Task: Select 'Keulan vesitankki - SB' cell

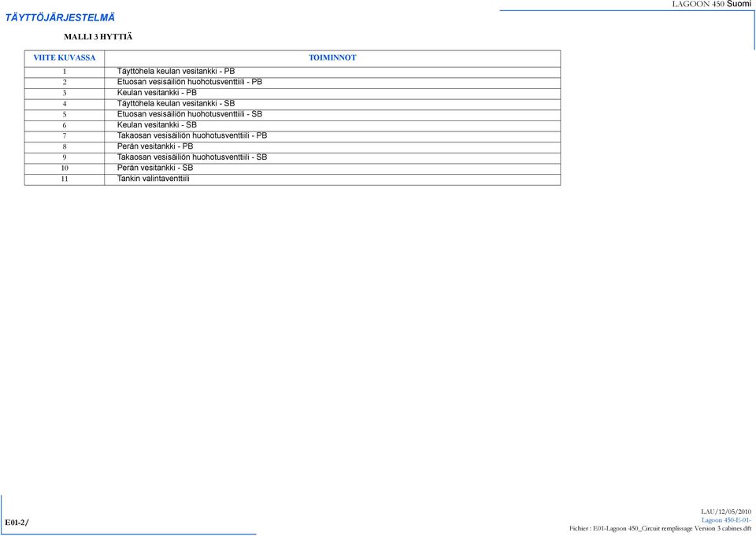Action: pos(332,125)
